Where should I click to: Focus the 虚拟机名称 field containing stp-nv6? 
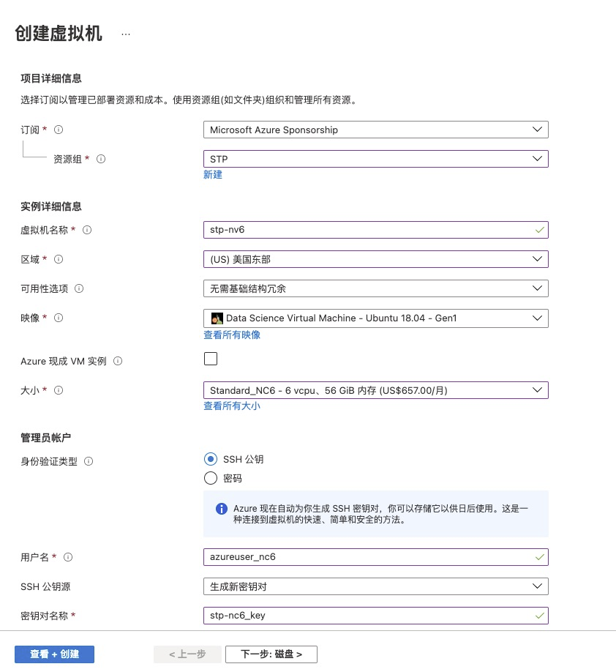click(x=376, y=230)
